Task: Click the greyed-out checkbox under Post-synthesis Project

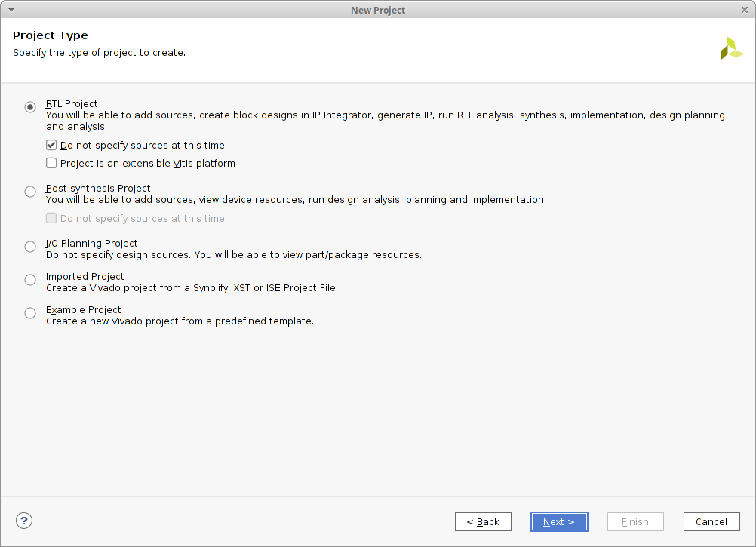Action: coord(51,218)
